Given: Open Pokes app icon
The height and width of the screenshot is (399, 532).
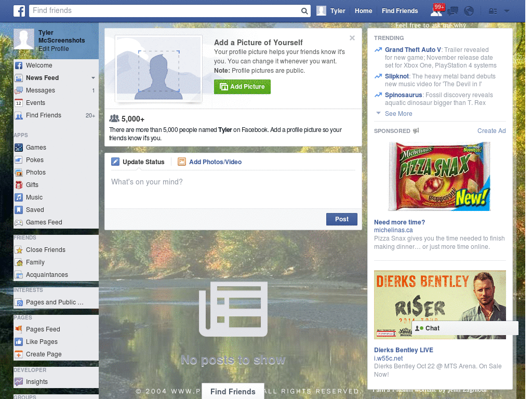Looking at the screenshot, I should click(x=19, y=160).
